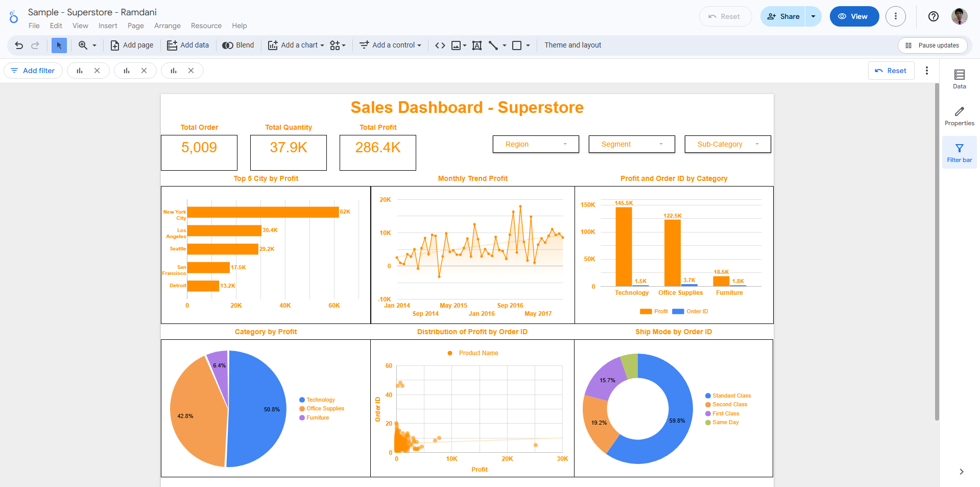The width and height of the screenshot is (980, 487).
Task: Toggle Pause updates
Action: 933,45
